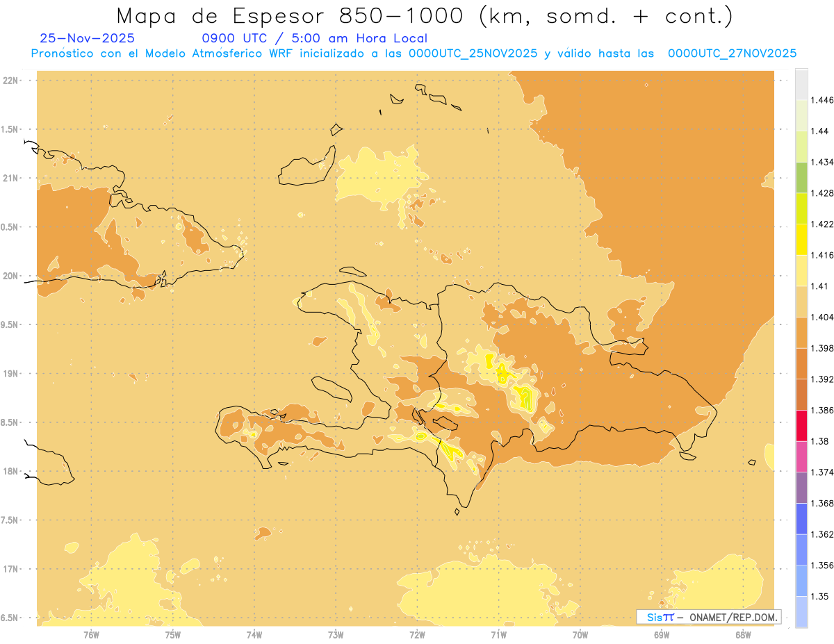Select the '68W' longitude label
The width and height of the screenshot is (834, 644).
[743, 635]
